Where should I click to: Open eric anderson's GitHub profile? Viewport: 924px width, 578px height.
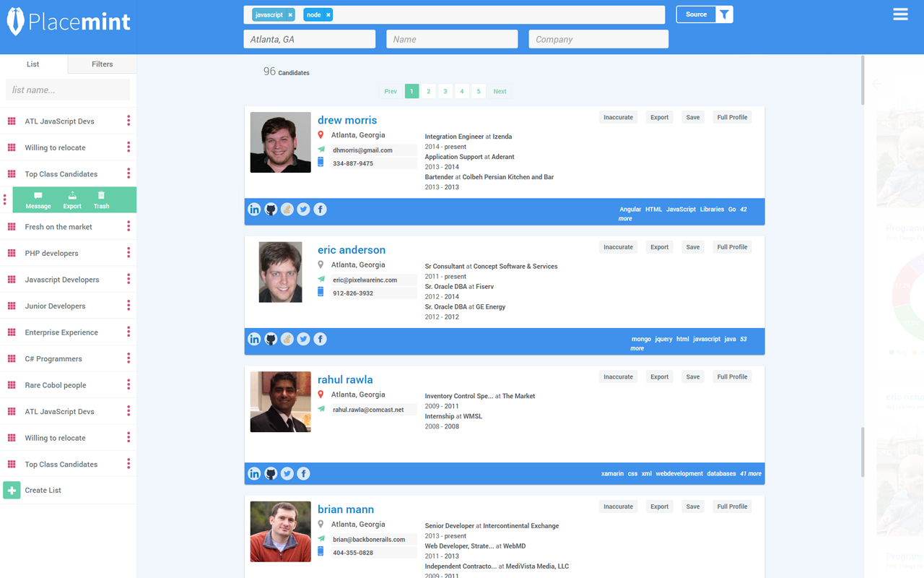pos(271,338)
